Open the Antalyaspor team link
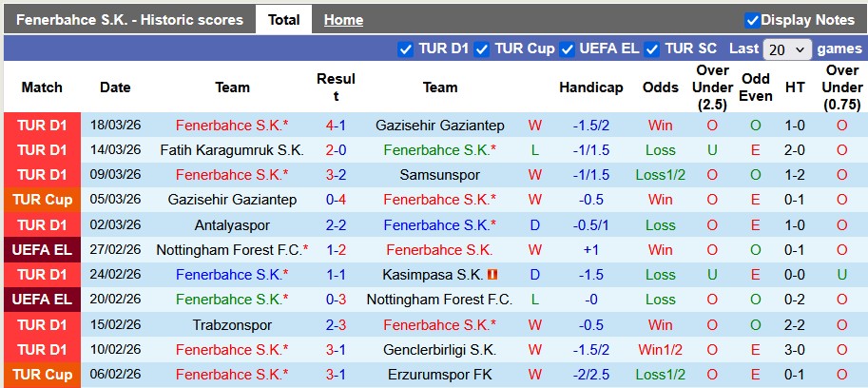This screenshot has height=388, width=868. coord(232,225)
